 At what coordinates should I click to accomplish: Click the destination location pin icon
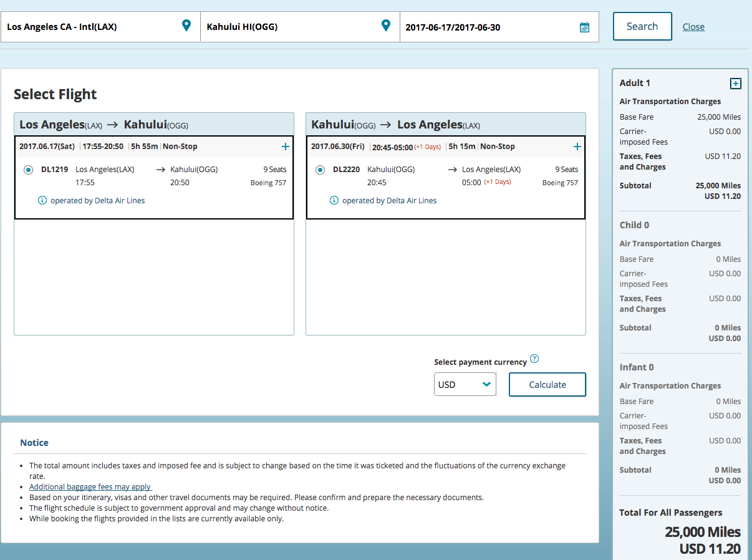[385, 26]
